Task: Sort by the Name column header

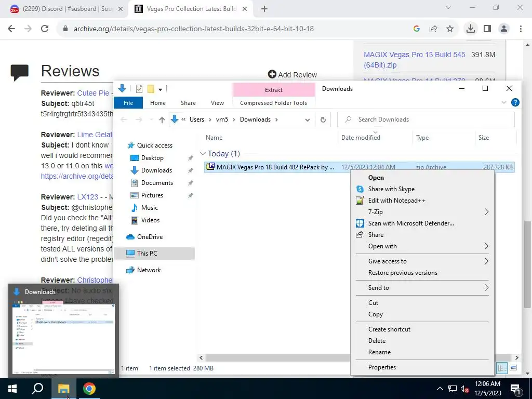Action: 270,137
